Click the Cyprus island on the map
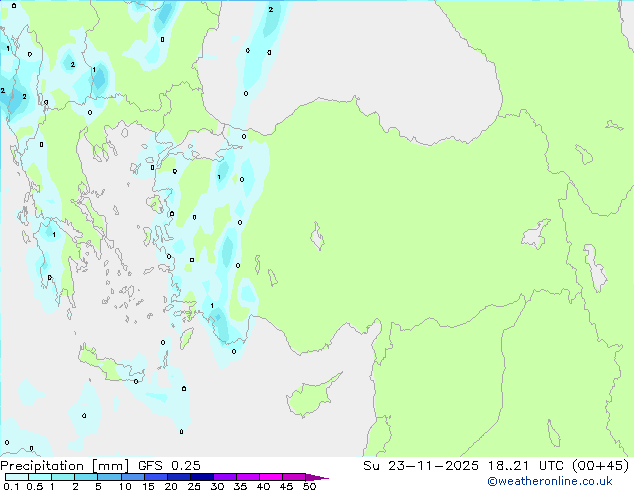 coord(311,397)
